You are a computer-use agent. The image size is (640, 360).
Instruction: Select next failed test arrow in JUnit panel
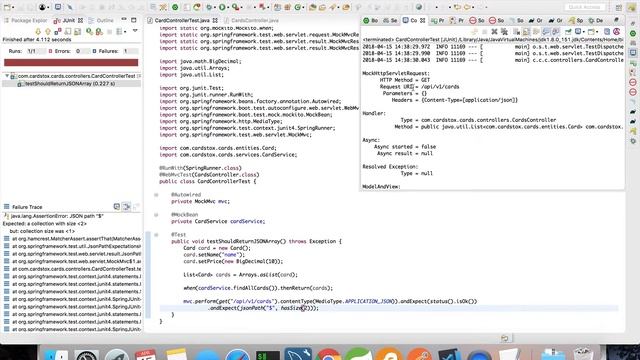pyautogui.click(x=38, y=31)
